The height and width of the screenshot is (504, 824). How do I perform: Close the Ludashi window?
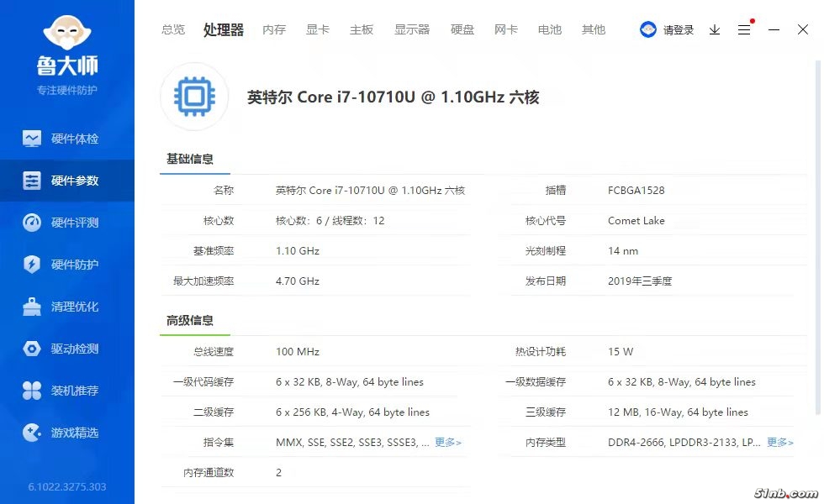tap(802, 29)
